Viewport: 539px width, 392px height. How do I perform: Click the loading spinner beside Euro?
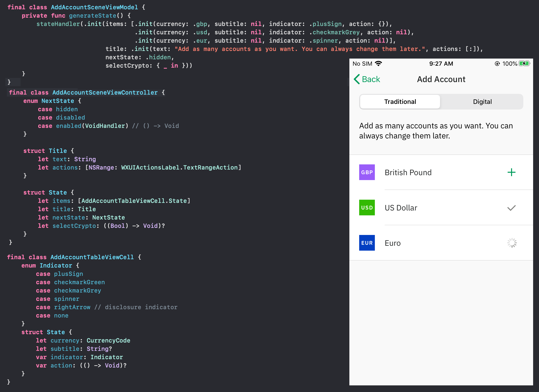512,243
